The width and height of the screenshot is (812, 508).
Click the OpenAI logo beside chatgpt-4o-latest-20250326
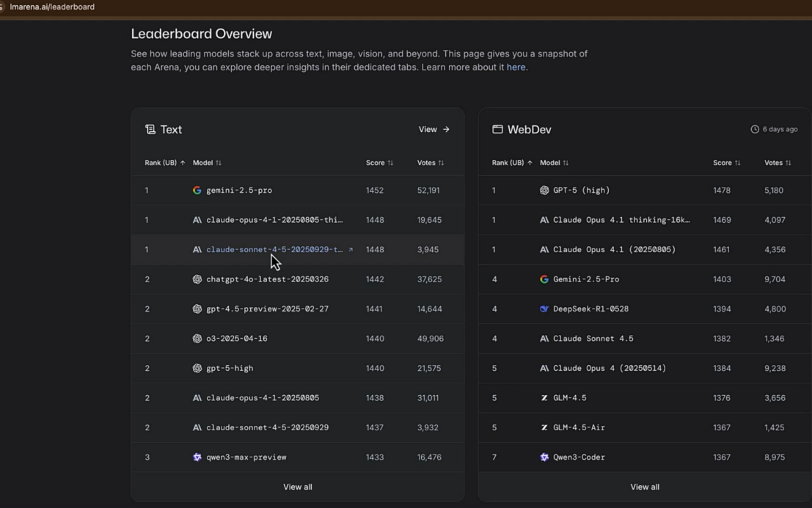197,279
